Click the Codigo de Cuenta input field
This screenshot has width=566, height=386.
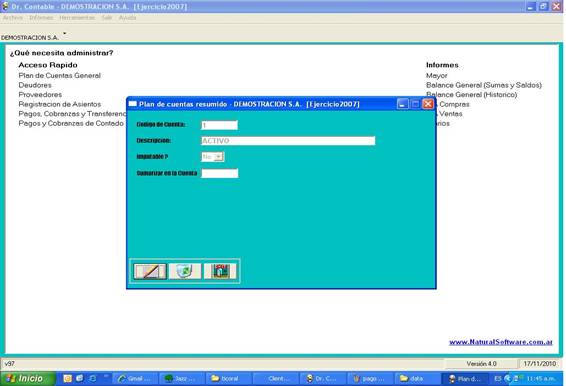click(219, 125)
